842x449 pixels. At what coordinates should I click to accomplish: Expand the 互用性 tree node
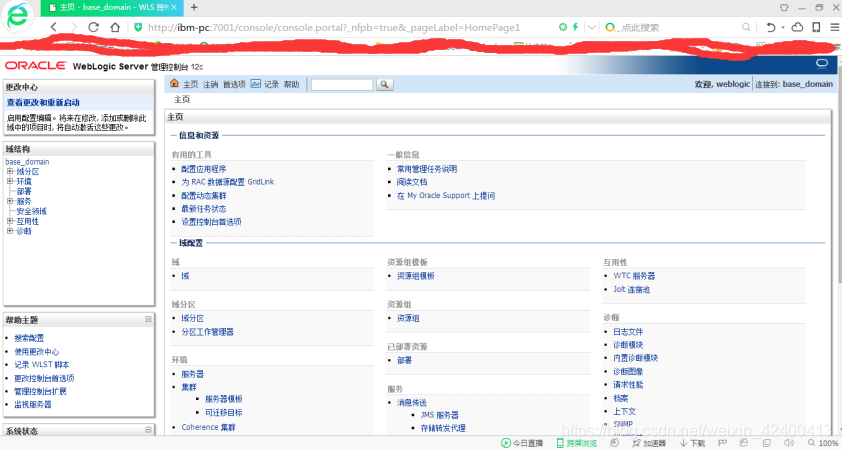(10, 221)
